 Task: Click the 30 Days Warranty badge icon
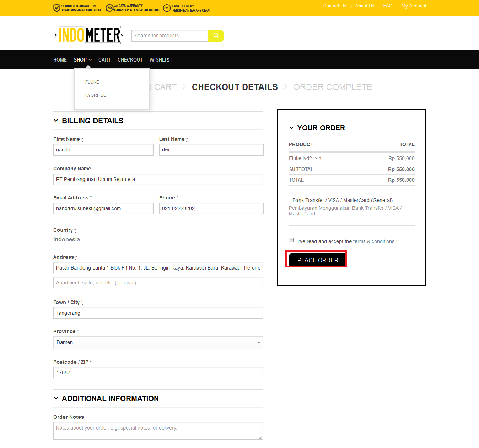[109, 7]
